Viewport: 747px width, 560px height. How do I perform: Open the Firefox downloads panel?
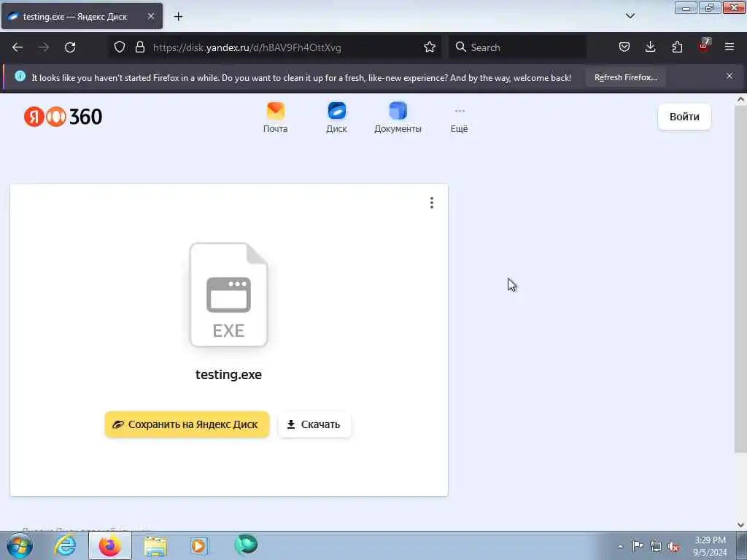pos(650,47)
